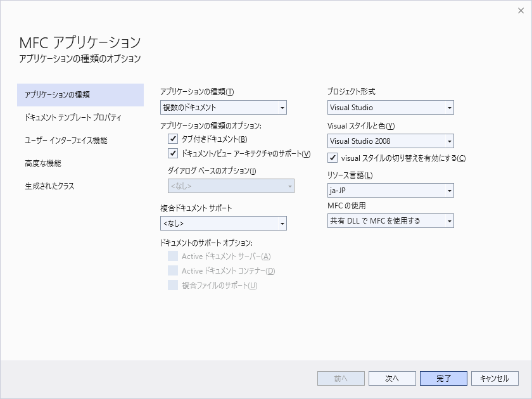Image resolution: width=532 pixels, height=399 pixels.
Task: Open the リソース言語 ja-JP dropdown
Action: pyautogui.click(x=390, y=190)
